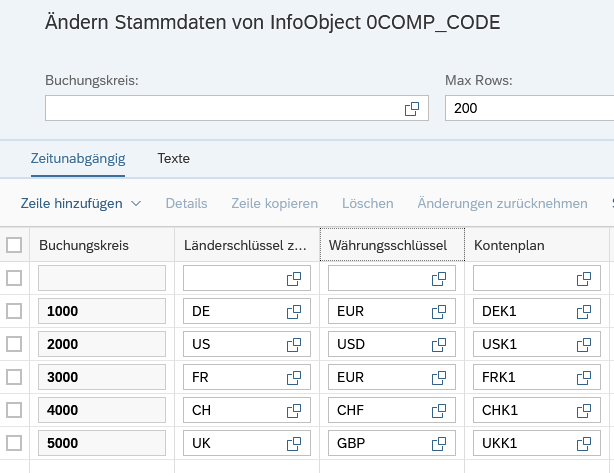Open value help for FRK1 chart of accounts
Screen dimensions: 614x473
(584, 377)
